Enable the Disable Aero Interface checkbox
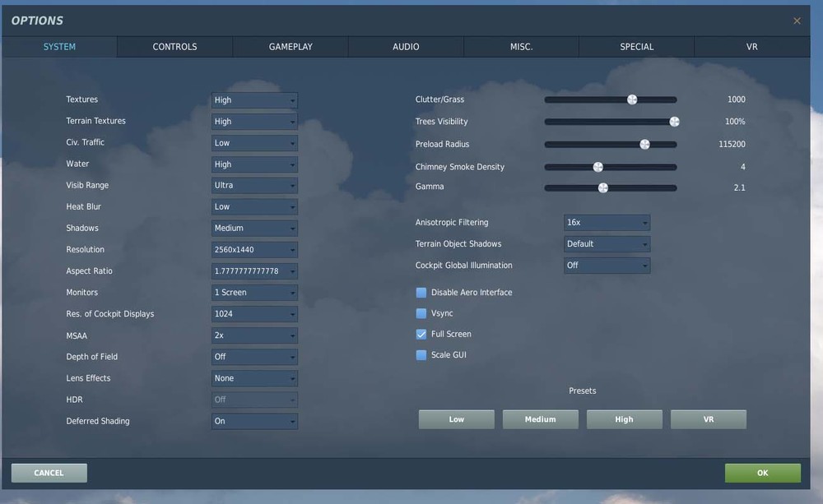The height and width of the screenshot is (504, 823). [x=421, y=293]
